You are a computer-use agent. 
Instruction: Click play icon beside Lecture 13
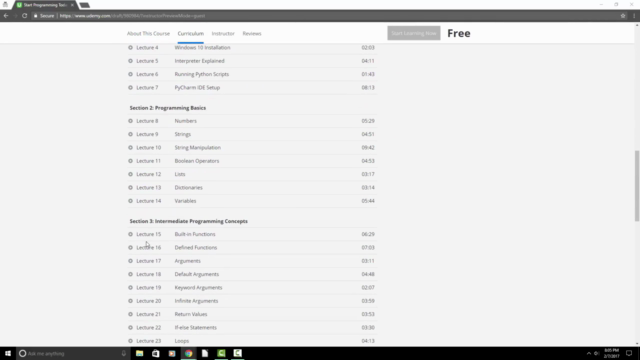click(x=130, y=187)
